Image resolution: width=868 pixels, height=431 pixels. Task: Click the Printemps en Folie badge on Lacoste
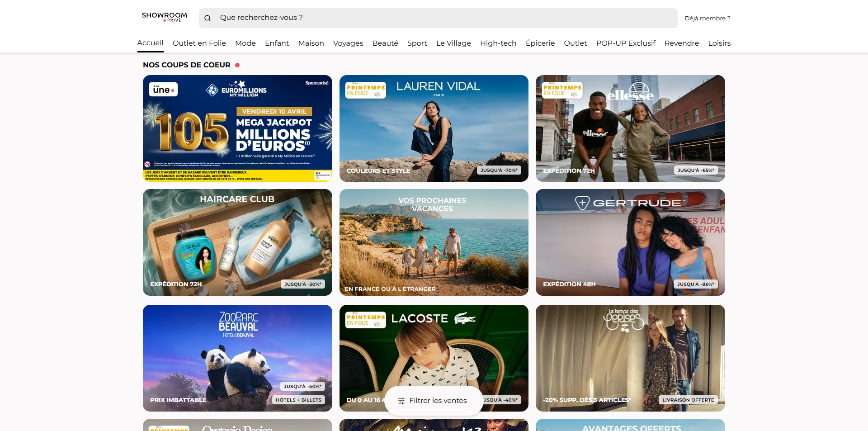coord(366,320)
